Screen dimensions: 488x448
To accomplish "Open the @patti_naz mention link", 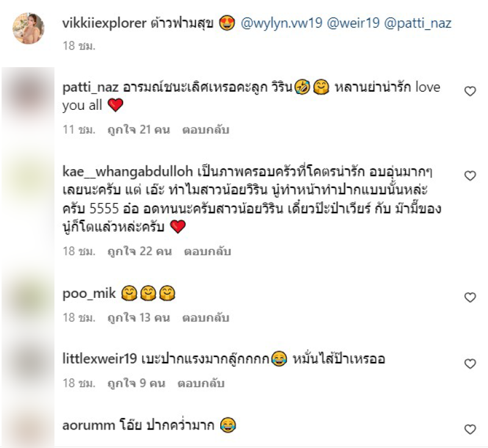I will (418, 23).
